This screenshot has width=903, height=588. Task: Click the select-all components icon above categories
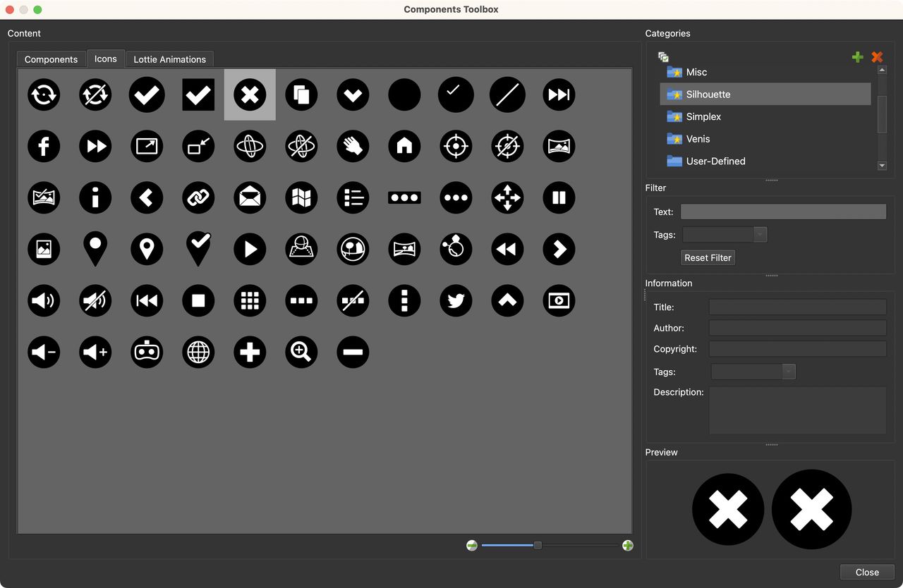(662, 55)
